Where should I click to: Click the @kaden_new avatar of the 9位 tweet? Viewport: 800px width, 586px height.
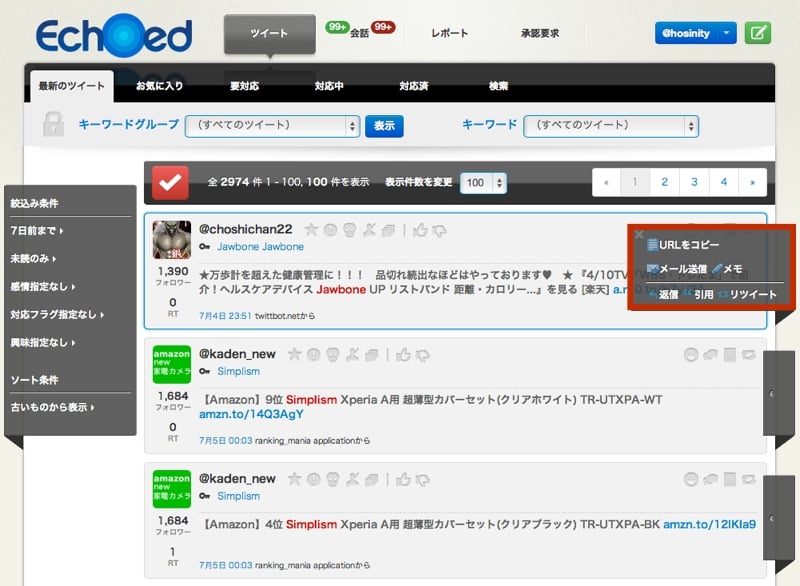(x=172, y=364)
